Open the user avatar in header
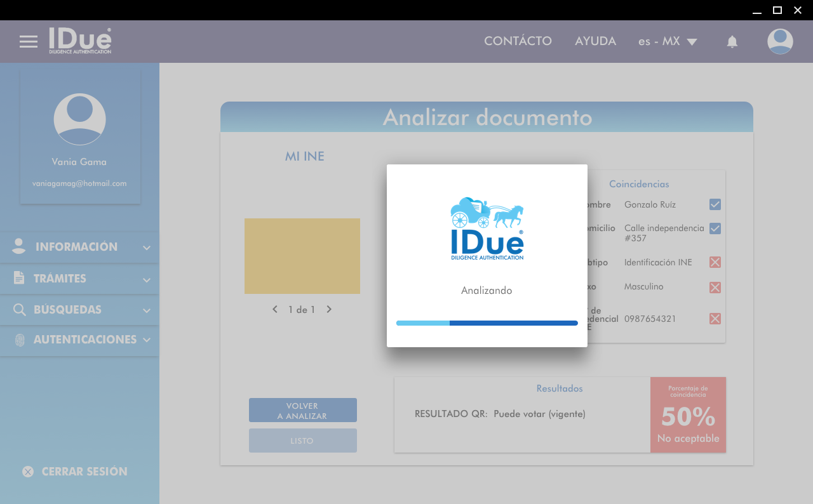813x504 pixels. pyautogui.click(x=780, y=41)
